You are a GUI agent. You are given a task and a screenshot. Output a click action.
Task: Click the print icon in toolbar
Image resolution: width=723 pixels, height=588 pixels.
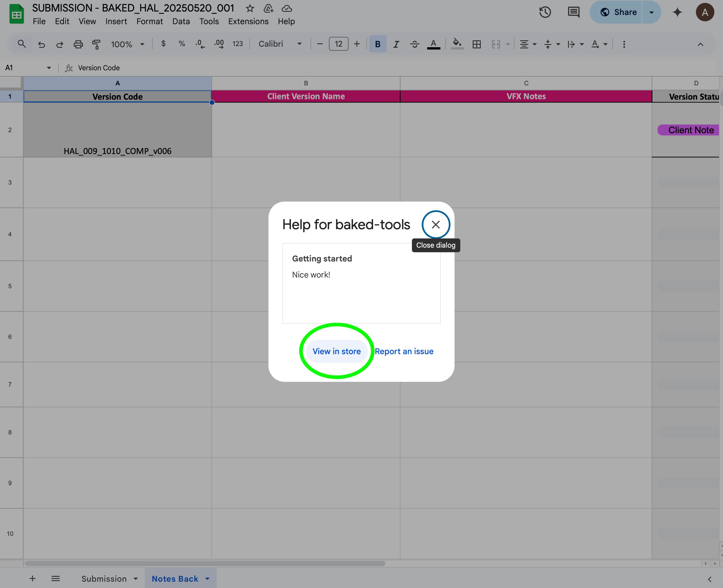pos(78,44)
